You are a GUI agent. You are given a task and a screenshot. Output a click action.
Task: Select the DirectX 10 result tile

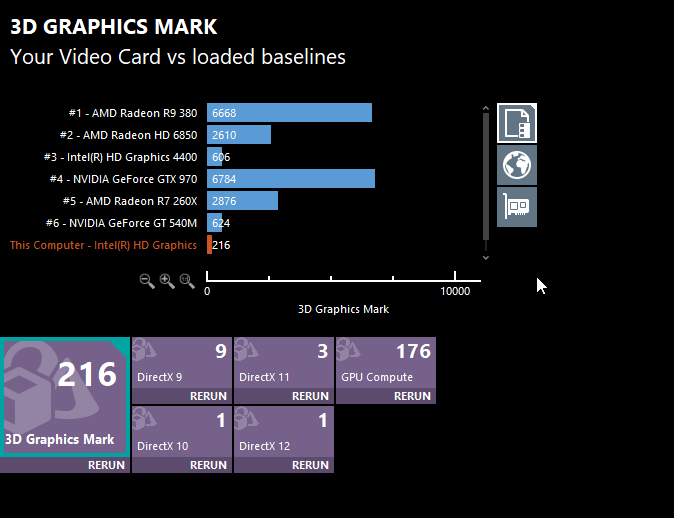tap(182, 432)
